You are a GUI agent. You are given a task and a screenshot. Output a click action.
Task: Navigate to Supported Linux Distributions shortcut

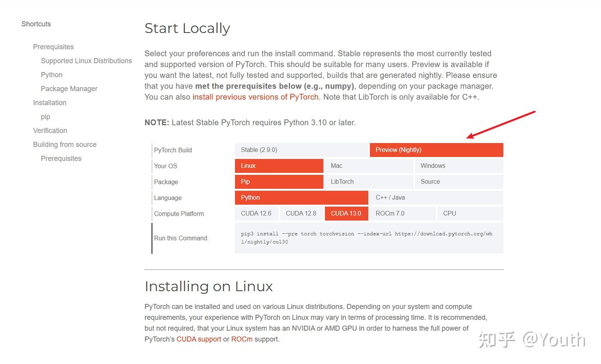[86, 61]
